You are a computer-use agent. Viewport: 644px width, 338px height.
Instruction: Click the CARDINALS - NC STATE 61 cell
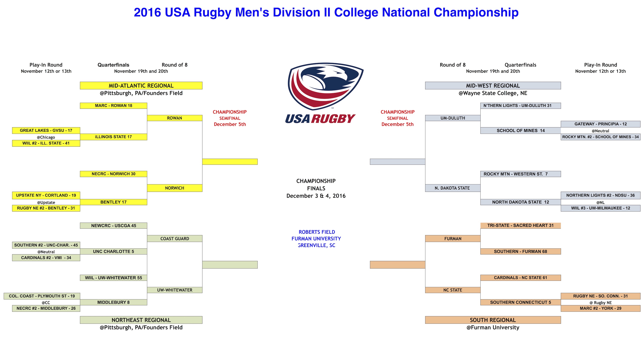[x=521, y=277]
